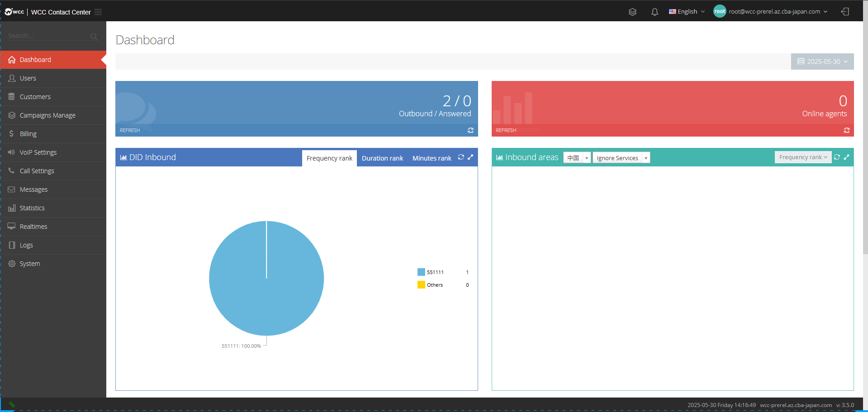Open notifications bell icon
Screen dimensions: 868x412
coord(655,12)
